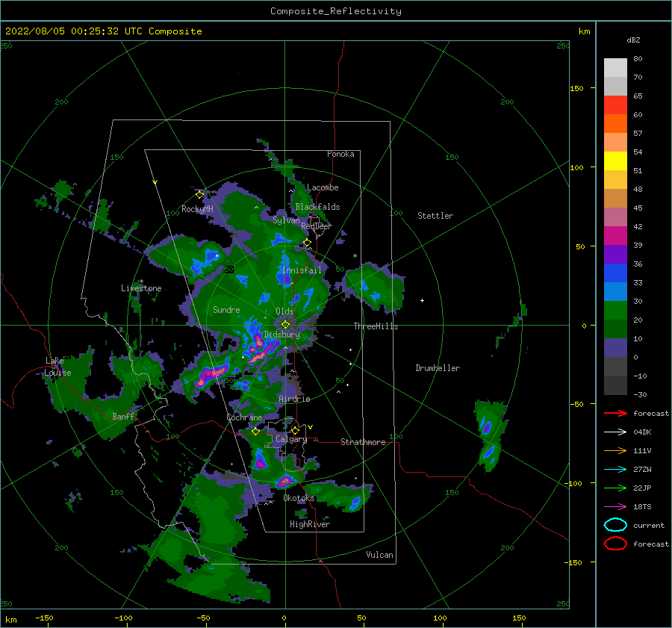The height and width of the screenshot is (628, 672).
Task: Click the Calgary city label
Action: (x=291, y=439)
